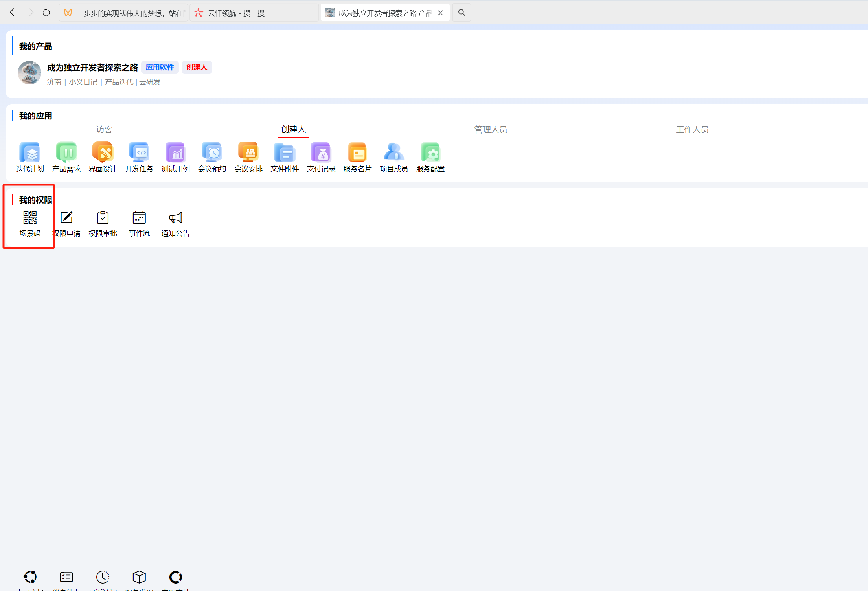Open the 支付记录 app icon

pos(321,152)
